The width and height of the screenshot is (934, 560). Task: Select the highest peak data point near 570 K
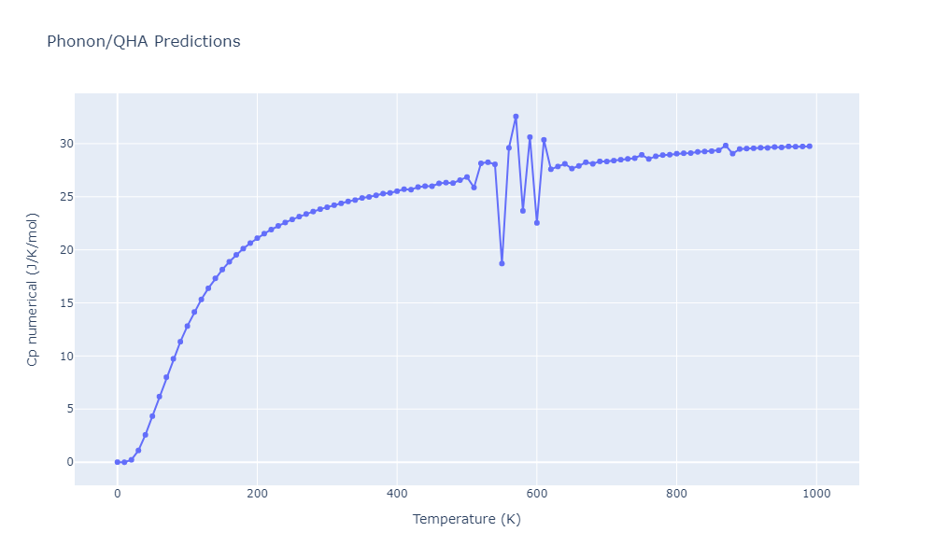tap(516, 117)
